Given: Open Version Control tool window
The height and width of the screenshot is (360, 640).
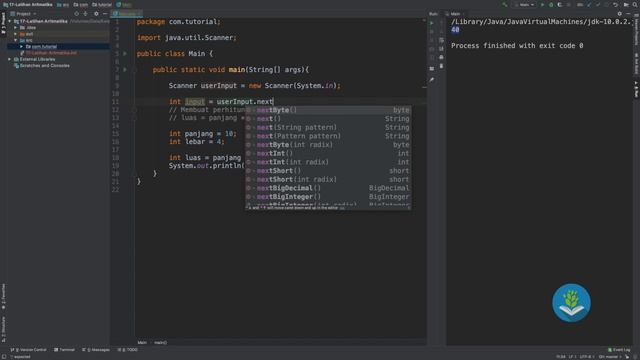Looking at the screenshot, I should (x=29, y=350).
